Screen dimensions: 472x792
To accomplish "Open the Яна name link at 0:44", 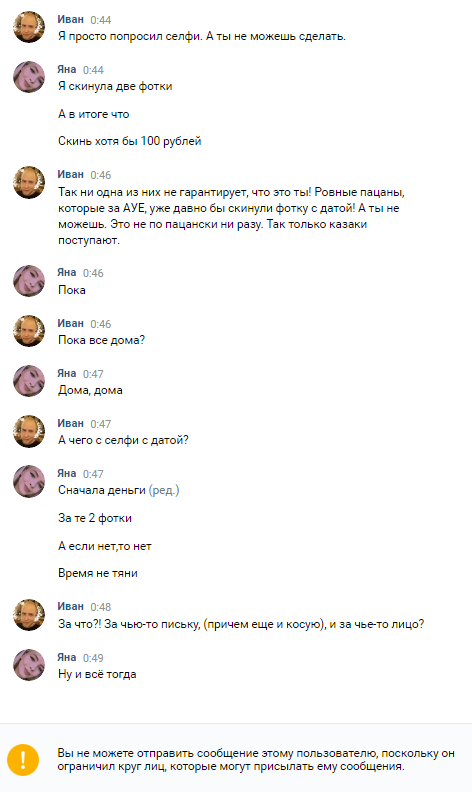I will coord(67,70).
